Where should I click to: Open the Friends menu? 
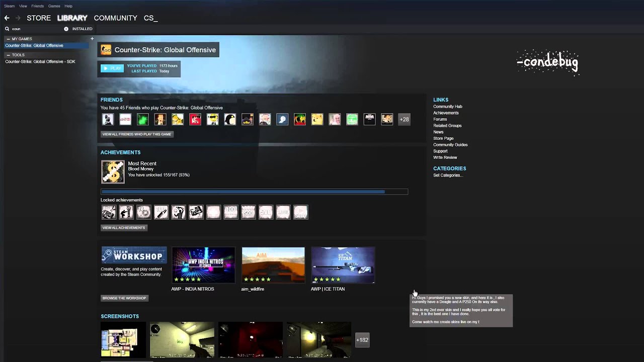(x=38, y=6)
